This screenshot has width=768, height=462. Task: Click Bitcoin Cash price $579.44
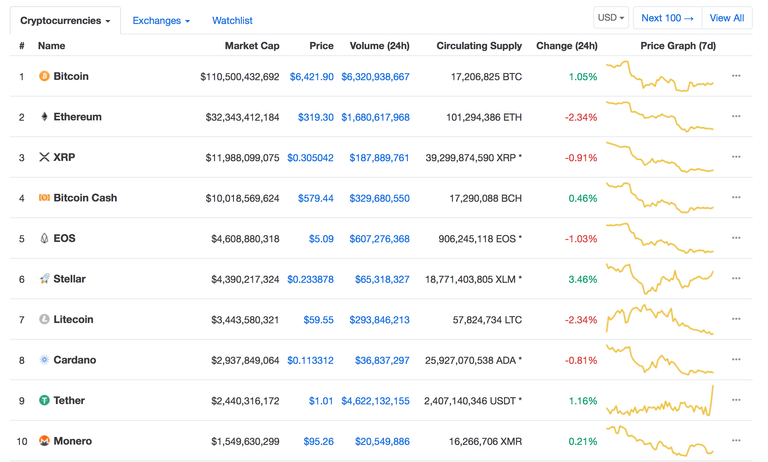click(315, 198)
